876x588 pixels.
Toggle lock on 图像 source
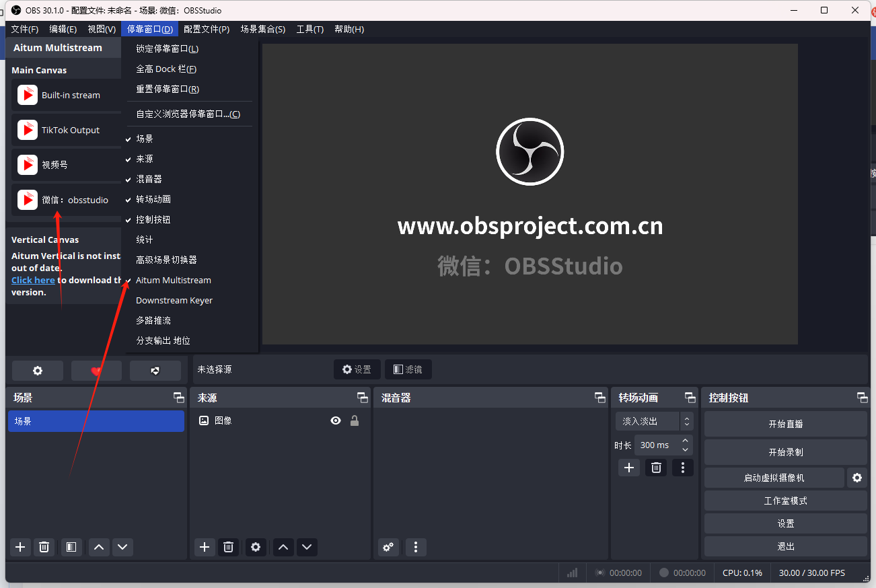point(355,420)
